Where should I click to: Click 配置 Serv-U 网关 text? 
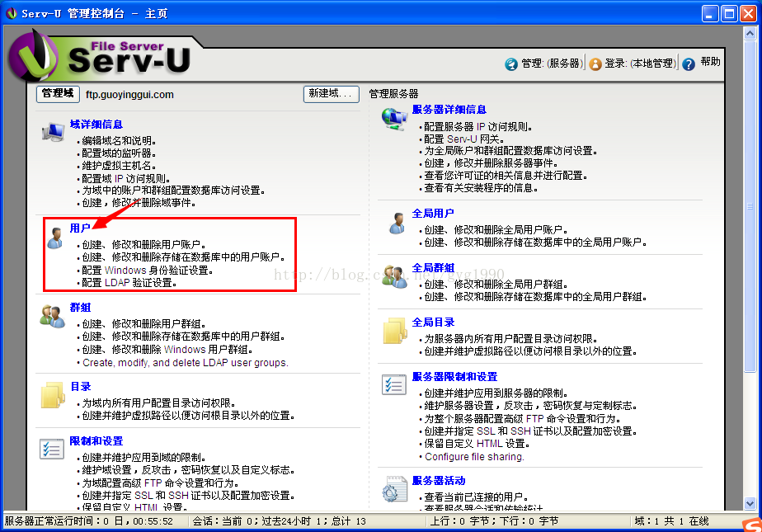point(463,139)
